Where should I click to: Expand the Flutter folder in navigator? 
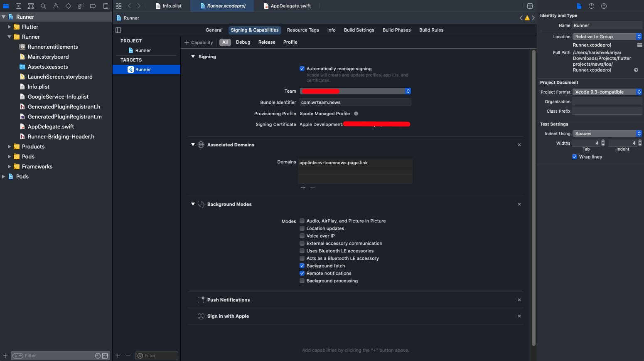point(9,27)
